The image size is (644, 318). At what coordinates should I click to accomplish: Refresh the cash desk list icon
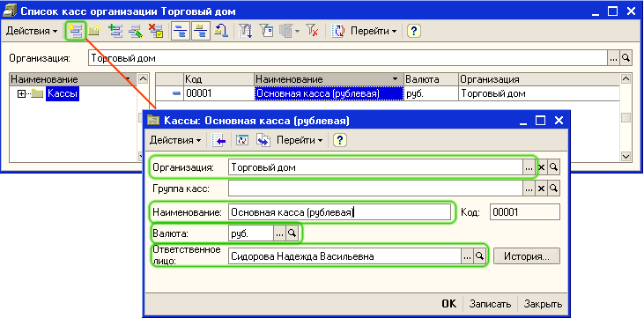click(x=337, y=31)
